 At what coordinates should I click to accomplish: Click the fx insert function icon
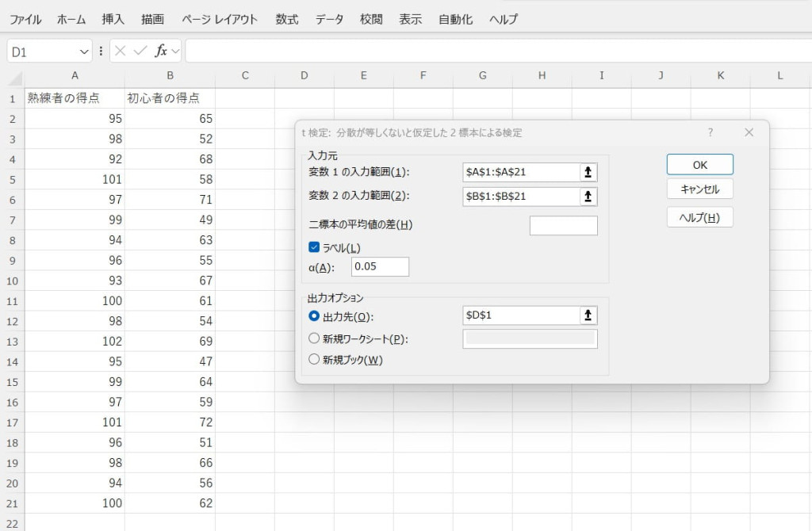pos(160,51)
